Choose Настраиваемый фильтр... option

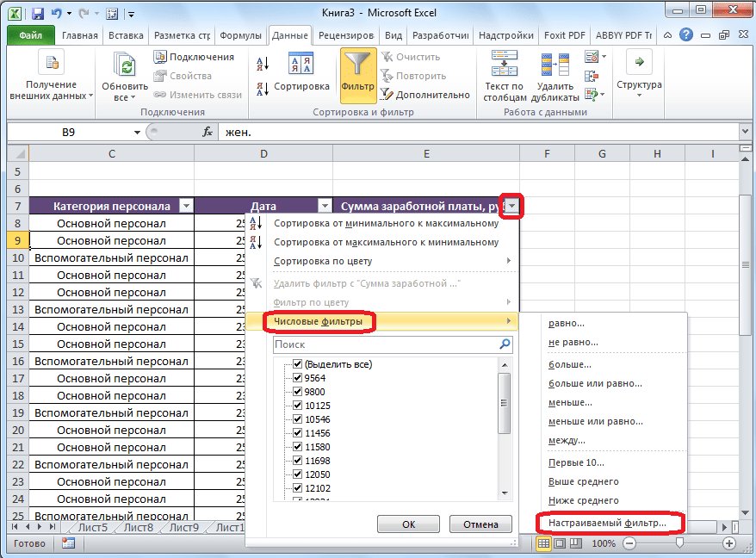tap(608, 523)
